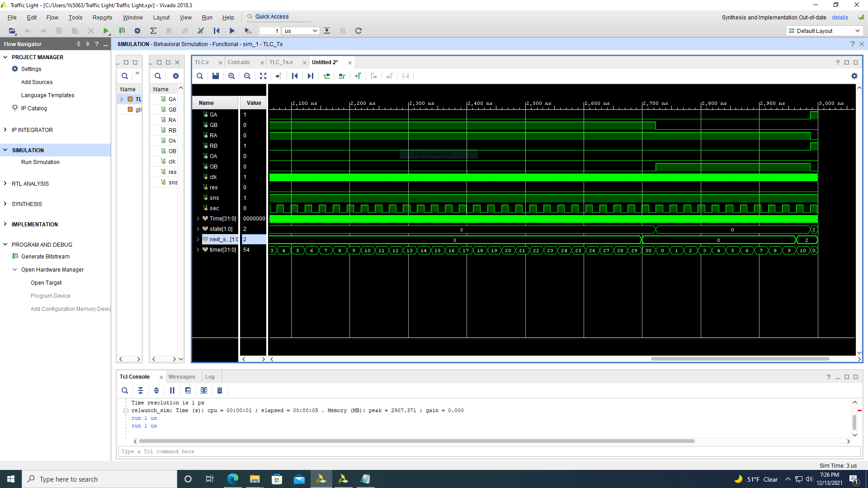Click the Zoom Fit icon in waveform toolbar

point(263,76)
